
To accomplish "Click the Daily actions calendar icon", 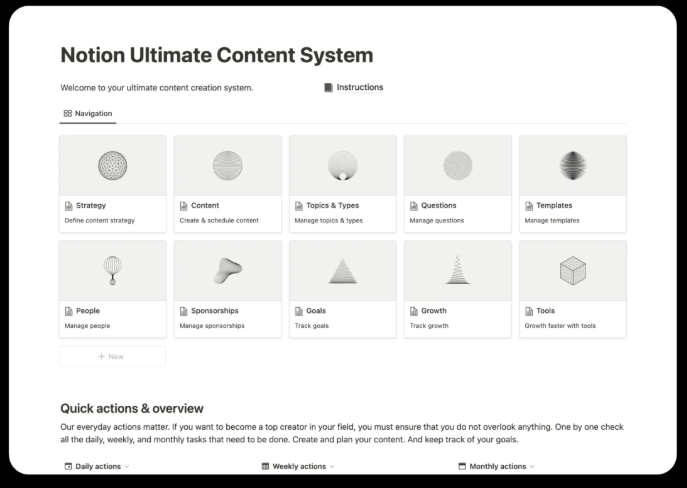I will [x=68, y=466].
